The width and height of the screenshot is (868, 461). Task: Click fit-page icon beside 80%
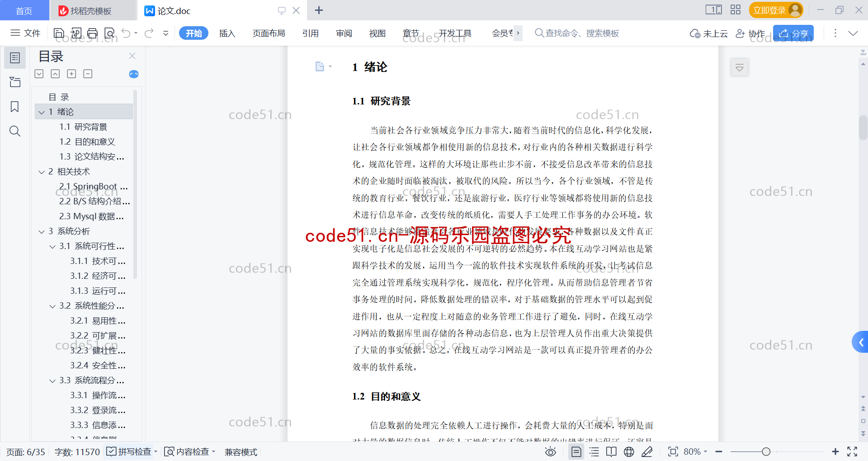click(673, 452)
